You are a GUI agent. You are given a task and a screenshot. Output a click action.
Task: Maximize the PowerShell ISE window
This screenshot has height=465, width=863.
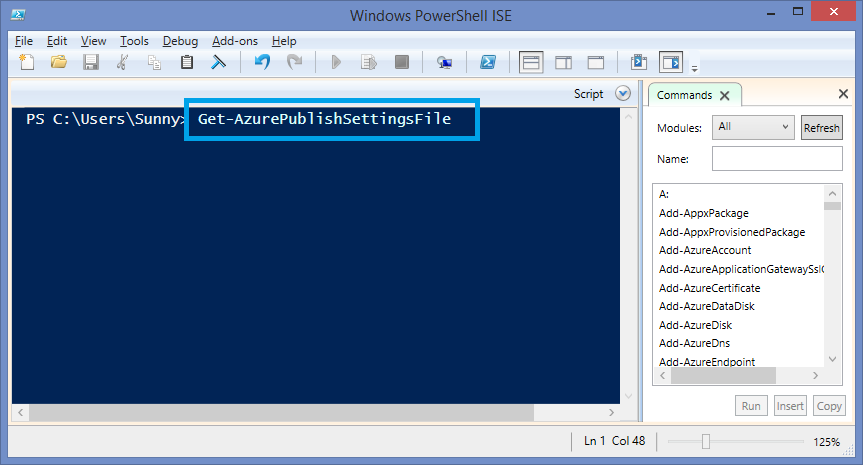click(x=798, y=12)
